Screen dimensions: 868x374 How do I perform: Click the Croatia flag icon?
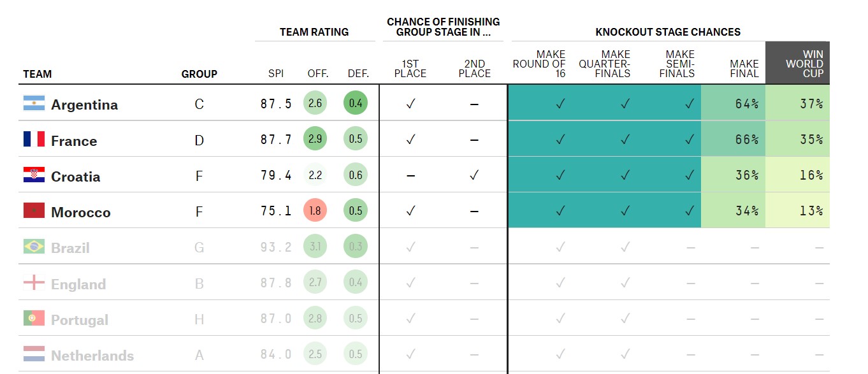pos(34,175)
